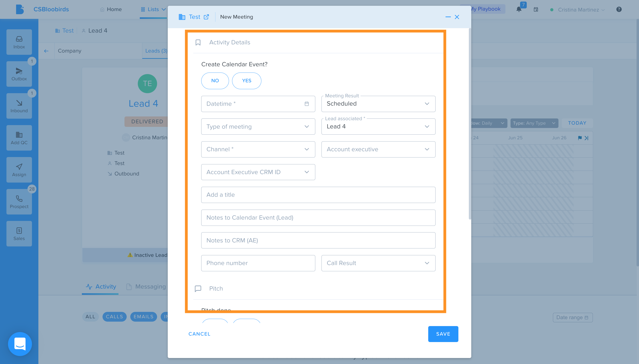Image resolution: width=639 pixels, height=364 pixels.
Task: Minimize the New Meeting dialog
Action: pyautogui.click(x=448, y=17)
